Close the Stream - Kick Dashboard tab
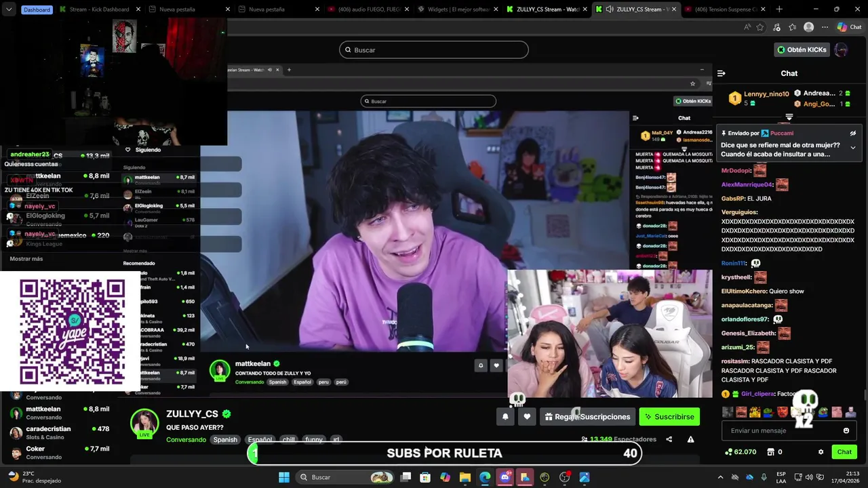 138,9
